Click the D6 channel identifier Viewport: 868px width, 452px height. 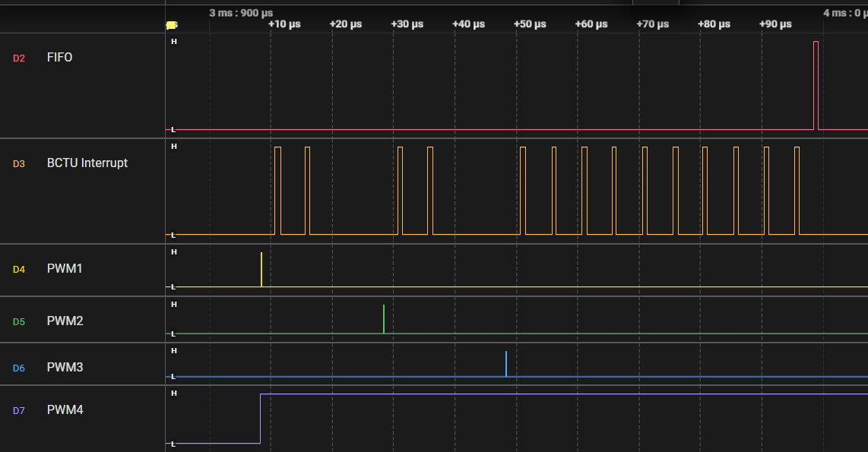tap(19, 368)
